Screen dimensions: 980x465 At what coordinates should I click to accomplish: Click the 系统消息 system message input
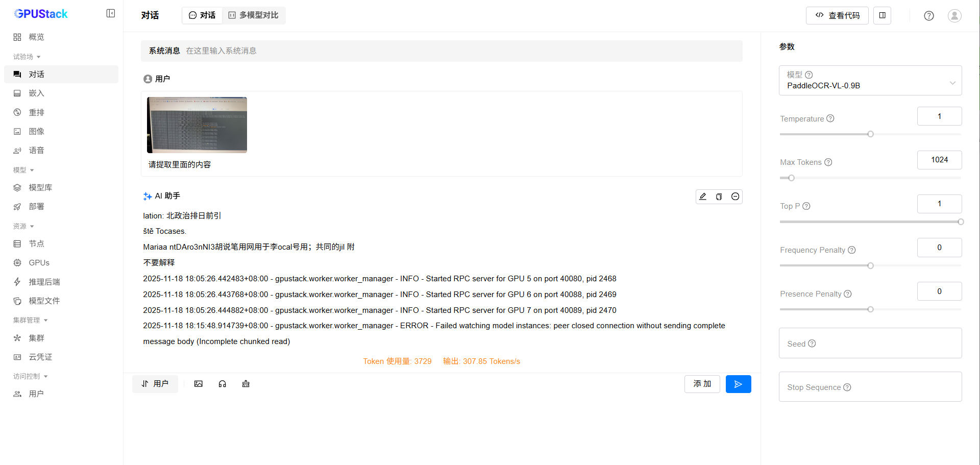(x=442, y=51)
